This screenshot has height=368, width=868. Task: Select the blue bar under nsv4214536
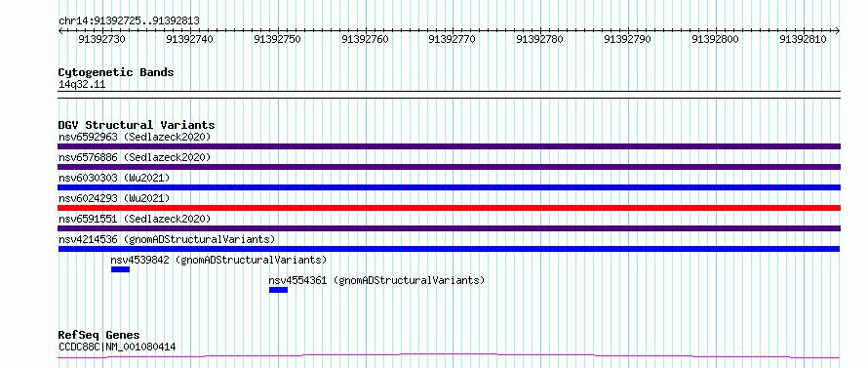coord(449,249)
